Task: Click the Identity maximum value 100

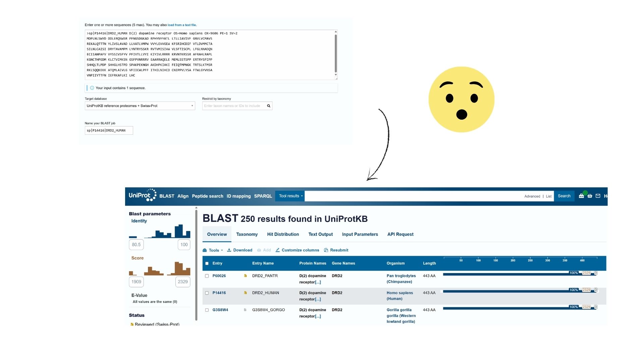Action: pos(184,245)
